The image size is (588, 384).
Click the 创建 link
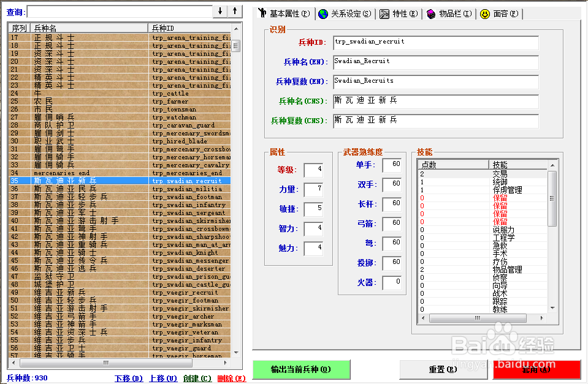pyautogui.click(x=197, y=378)
